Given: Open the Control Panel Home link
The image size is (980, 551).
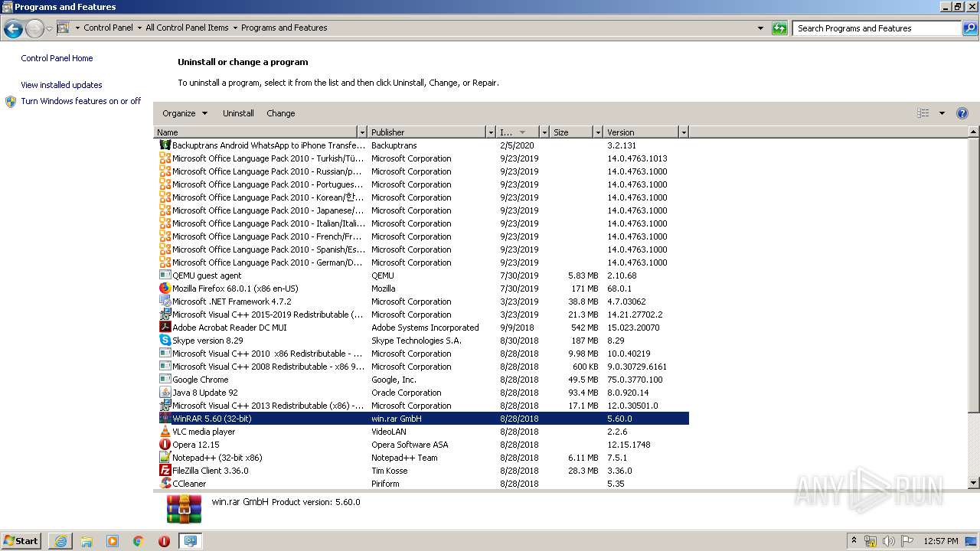Looking at the screenshot, I should coord(57,58).
